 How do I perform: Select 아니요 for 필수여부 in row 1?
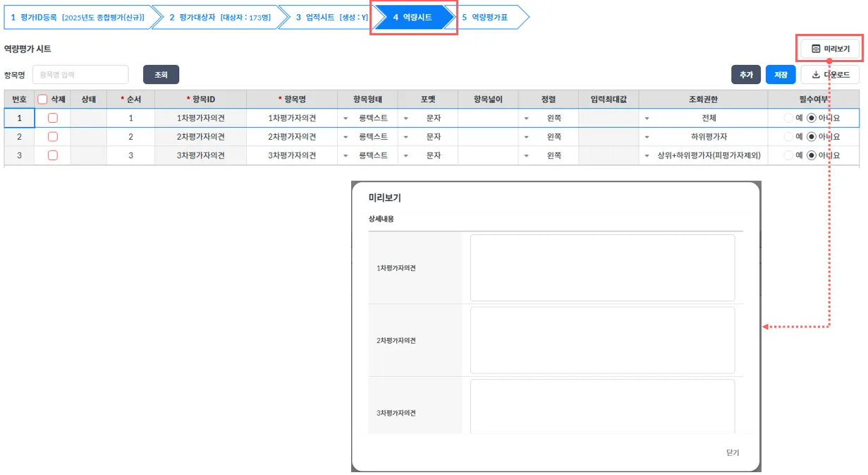(812, 118)
